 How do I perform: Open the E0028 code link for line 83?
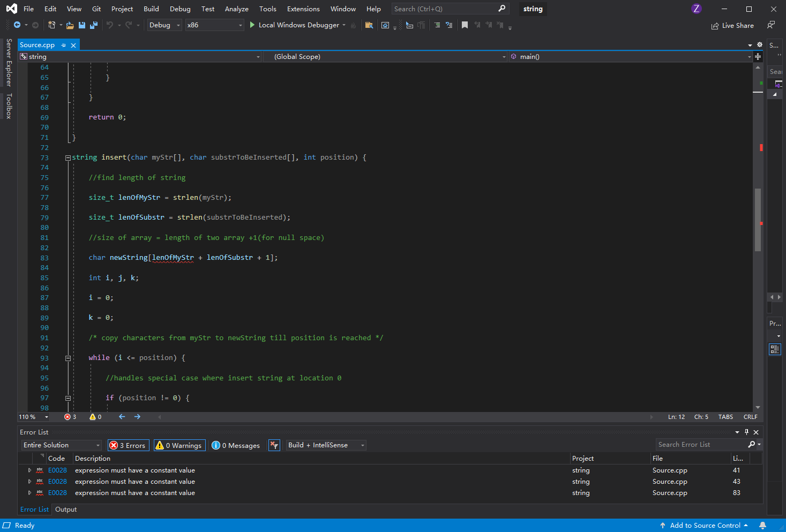tap(57, 493)
